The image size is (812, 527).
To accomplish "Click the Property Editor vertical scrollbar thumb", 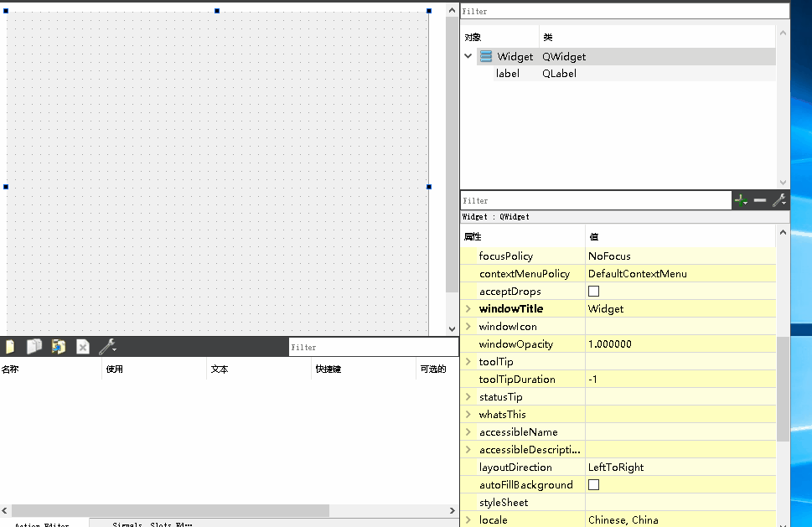I will pyautogui.click(x=783, y=388).
